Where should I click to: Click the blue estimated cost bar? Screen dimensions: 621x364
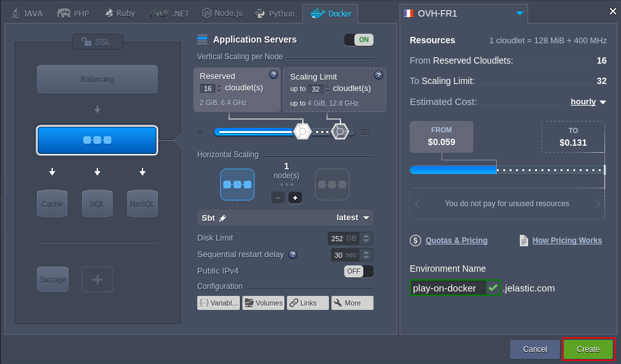coord(453,170)
